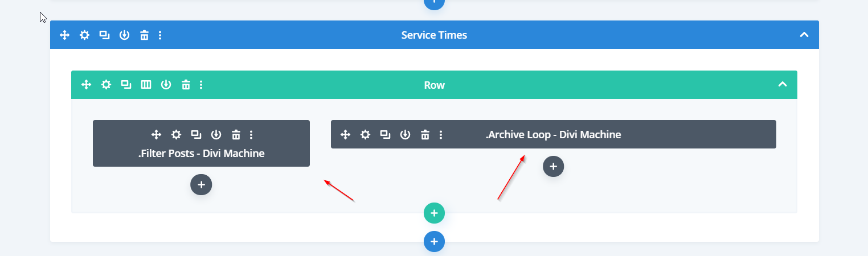
Task: Change the Row column structure
Action: 146,85
